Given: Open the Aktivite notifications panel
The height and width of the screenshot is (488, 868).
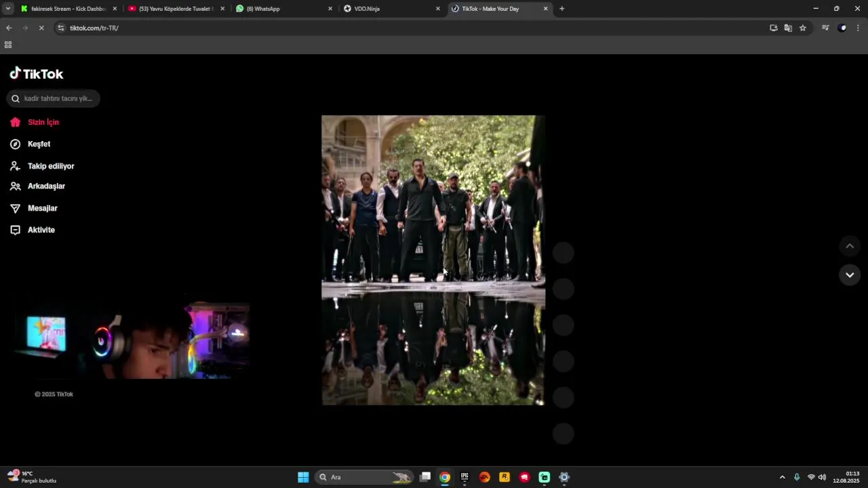Looking at the screenshot, I should [33, 230].
